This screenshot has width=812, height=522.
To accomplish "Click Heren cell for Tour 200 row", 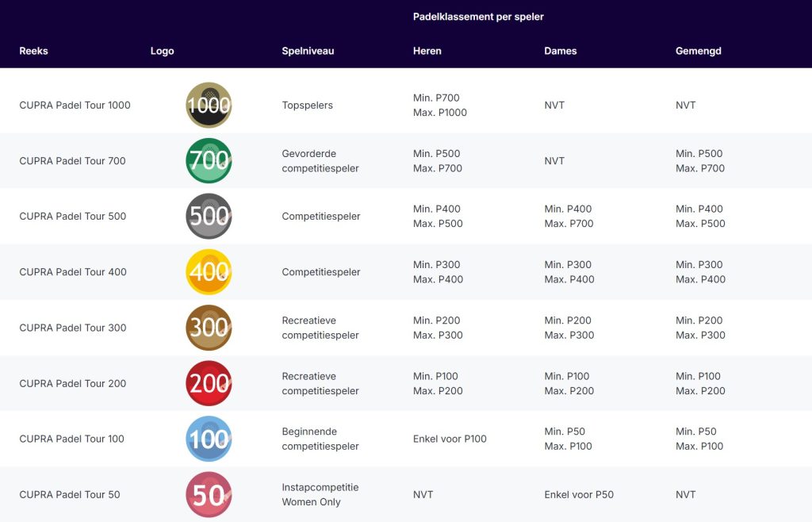I will [x=438, y=383].
